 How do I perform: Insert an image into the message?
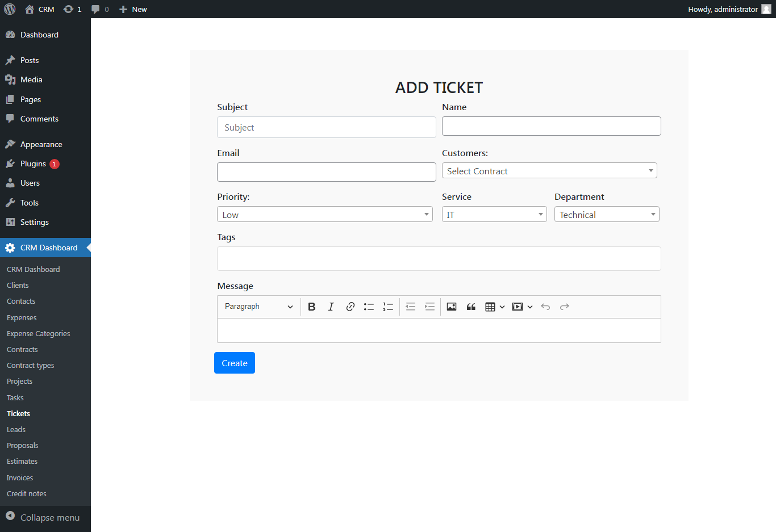[451, 306]
